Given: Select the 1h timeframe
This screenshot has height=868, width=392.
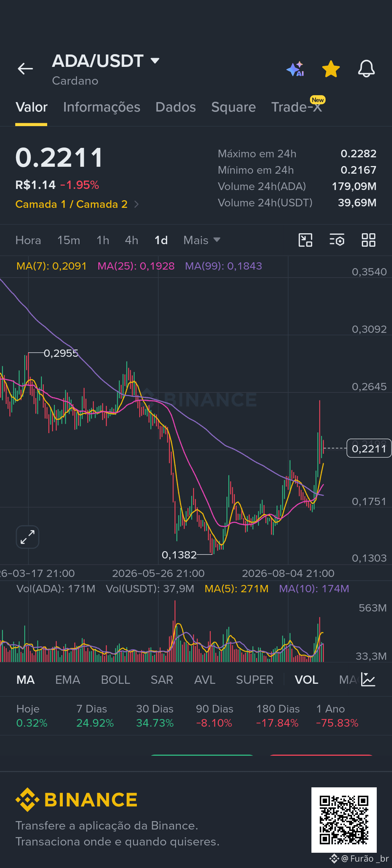Looking at the screenshot, I should 103,240.
